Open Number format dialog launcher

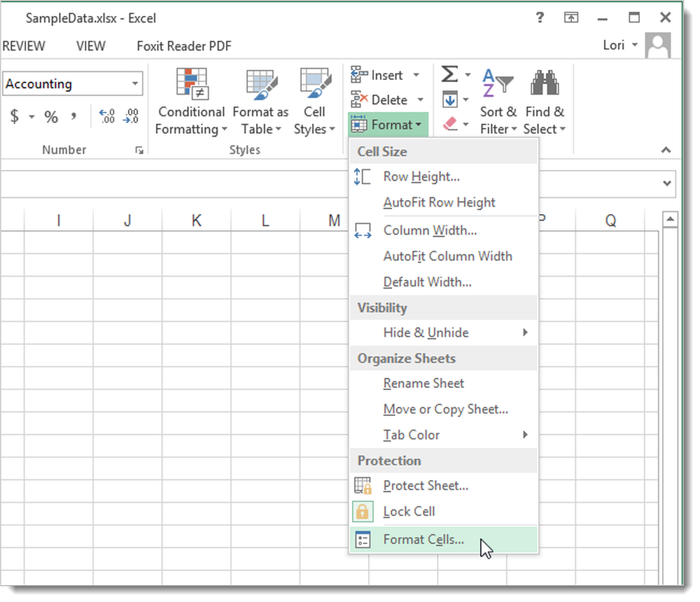(x=139, y=150)
